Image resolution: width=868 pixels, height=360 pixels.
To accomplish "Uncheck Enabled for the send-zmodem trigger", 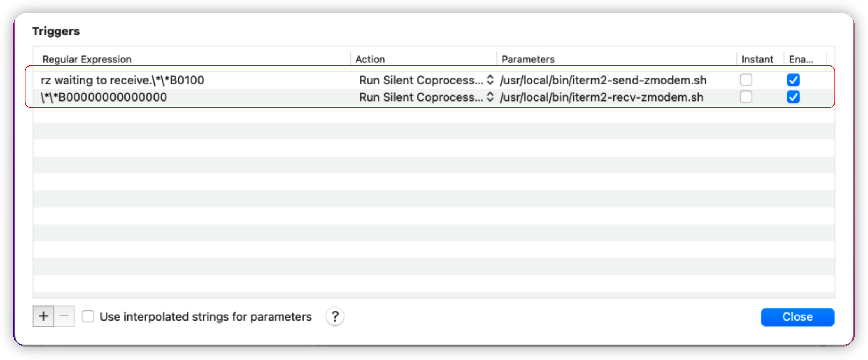I will tap(793, 80).
